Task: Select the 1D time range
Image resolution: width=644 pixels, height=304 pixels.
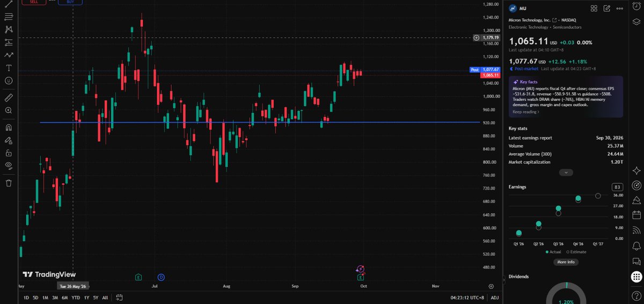Action: click(25, 298)
